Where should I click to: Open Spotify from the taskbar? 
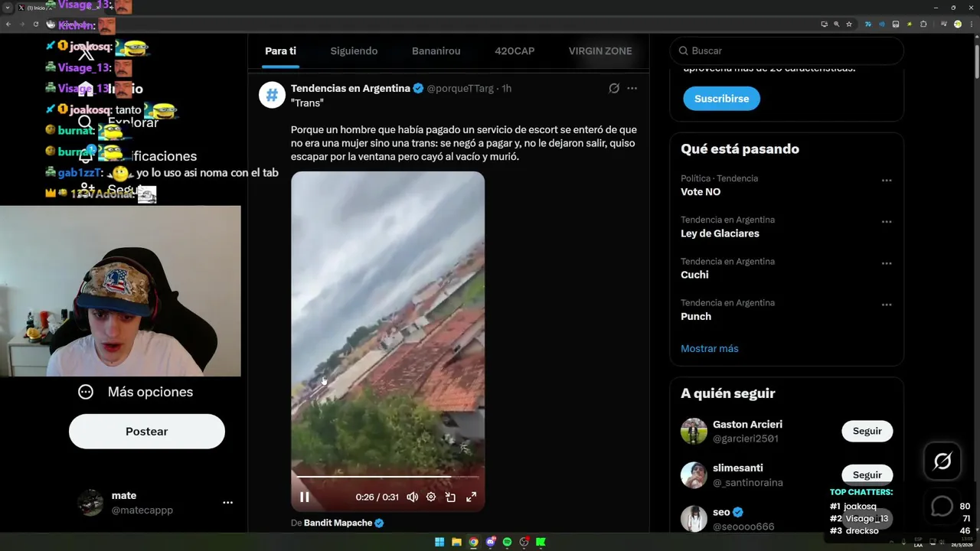(507, 542)
